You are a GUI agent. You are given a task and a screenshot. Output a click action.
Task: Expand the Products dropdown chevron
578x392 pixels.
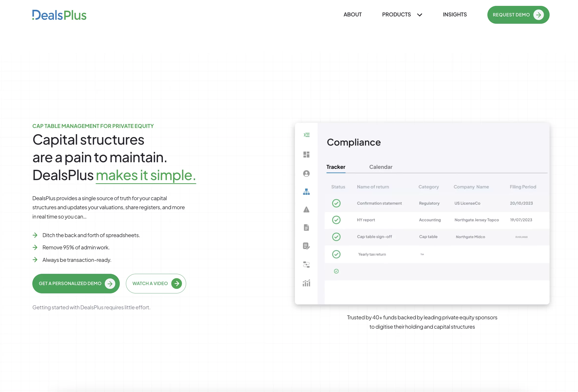point(420,15)
